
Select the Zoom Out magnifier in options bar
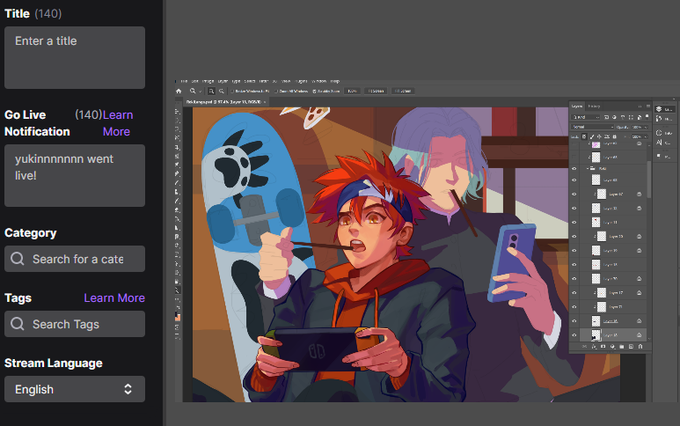pos(221,91)
